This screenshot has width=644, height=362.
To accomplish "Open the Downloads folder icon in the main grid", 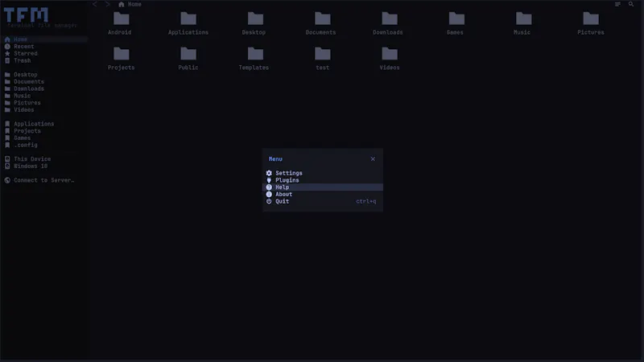I will (x=390, y=19).
